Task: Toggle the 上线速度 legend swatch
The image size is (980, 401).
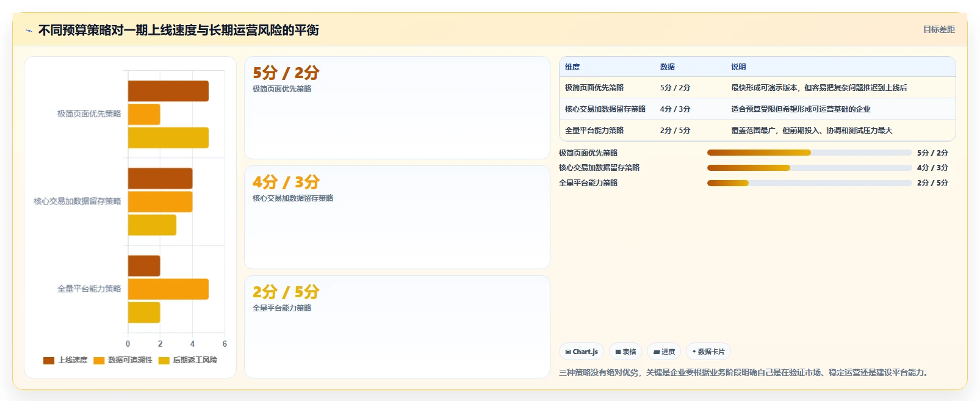Action: pos(49,361)
